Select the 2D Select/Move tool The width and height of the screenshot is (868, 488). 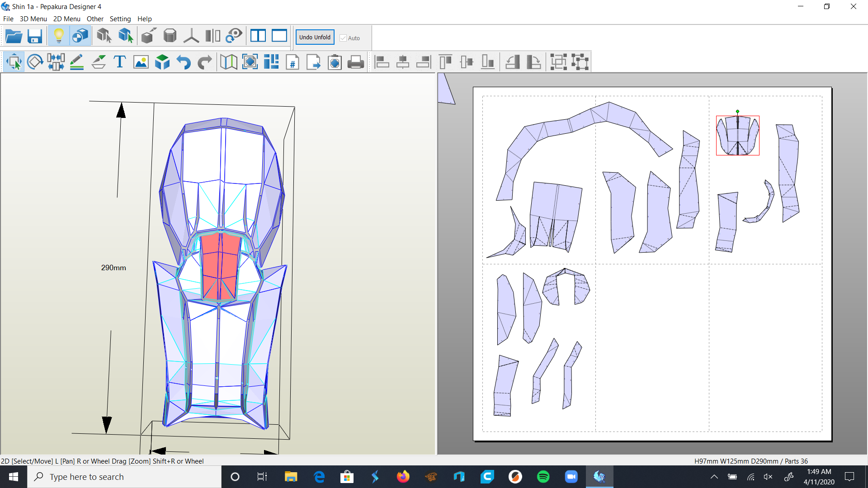tap(14, 62)
